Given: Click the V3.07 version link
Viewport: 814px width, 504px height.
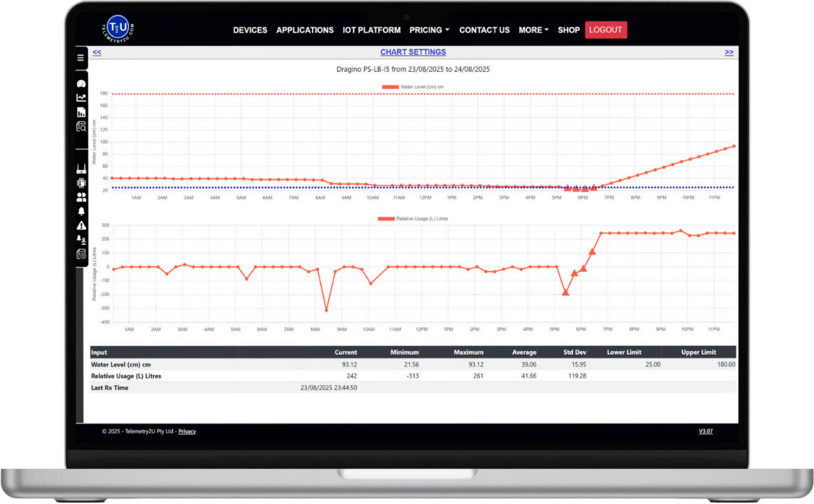Looking at the screenshot, I should click(x=706, y=431).
